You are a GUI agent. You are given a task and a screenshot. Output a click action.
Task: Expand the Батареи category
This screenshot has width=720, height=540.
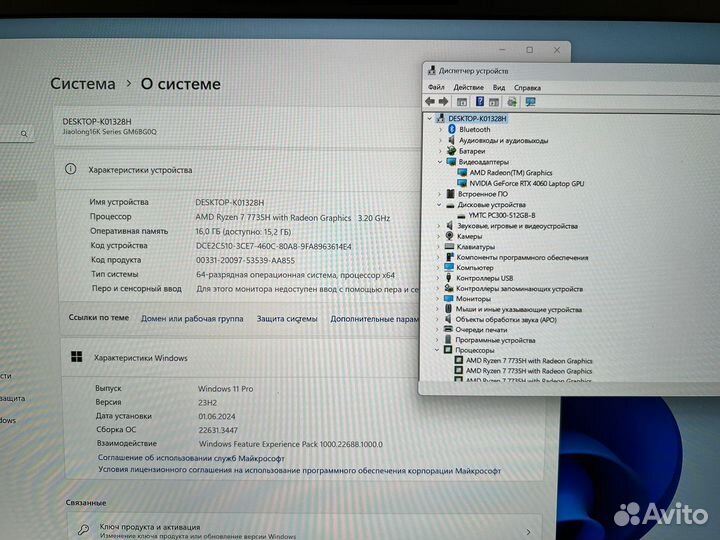coord(439,151)
